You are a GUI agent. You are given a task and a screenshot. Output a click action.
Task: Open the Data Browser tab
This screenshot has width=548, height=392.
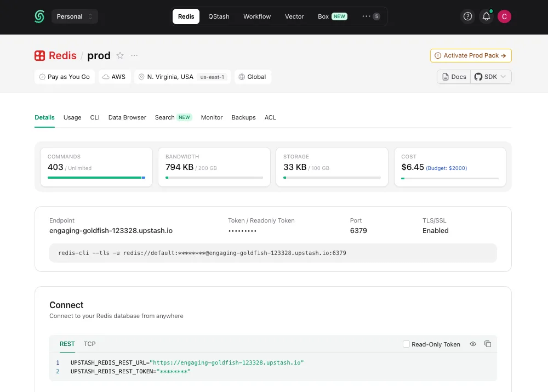click(127, 117)
